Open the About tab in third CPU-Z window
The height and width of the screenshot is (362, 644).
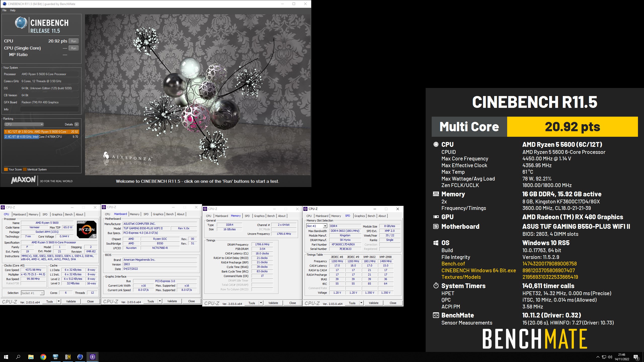[x=282, y=216]
